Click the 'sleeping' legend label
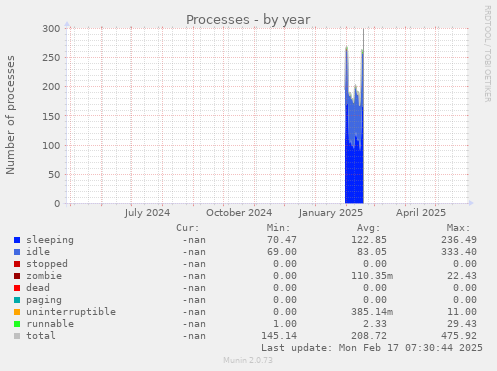The height and width of the screenshot is (371, 497). tap(50, 240)
